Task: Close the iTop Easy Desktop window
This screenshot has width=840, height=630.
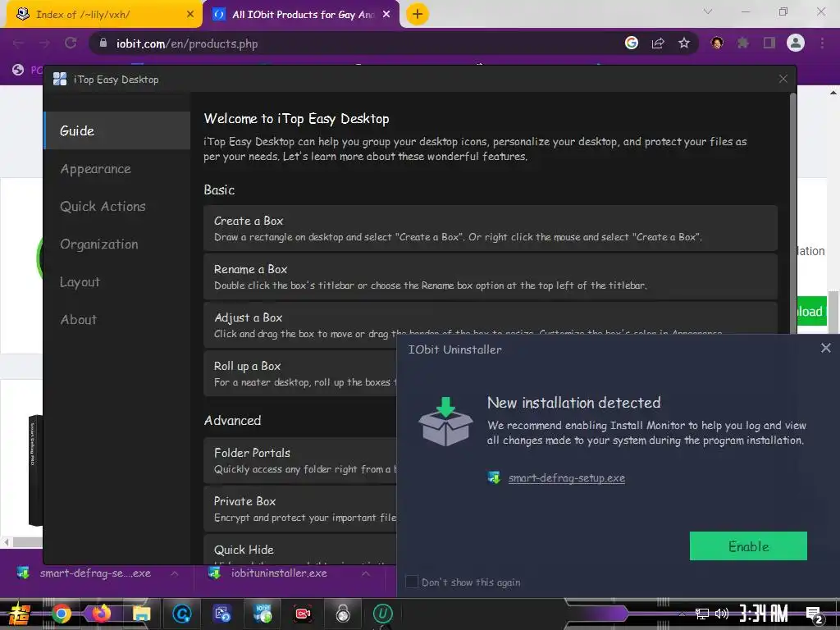Action: pos(783,80)
